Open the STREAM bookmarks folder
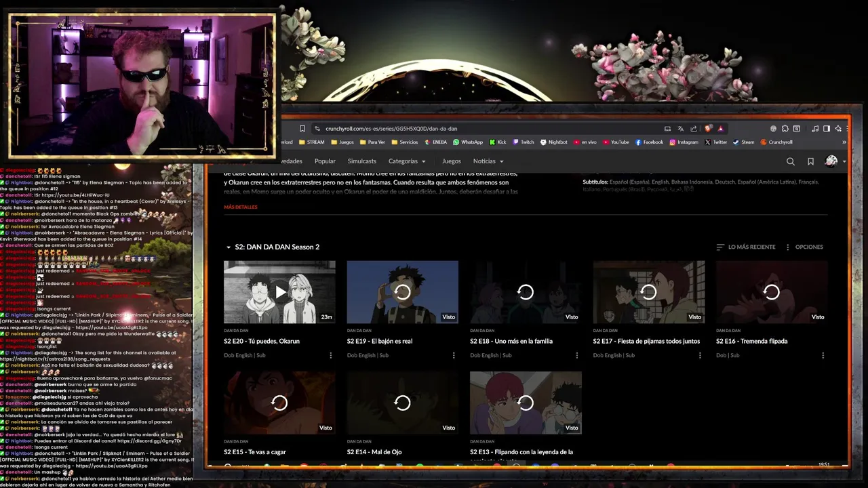The width and height of the screenshot is (868, 488). point(311,142)
